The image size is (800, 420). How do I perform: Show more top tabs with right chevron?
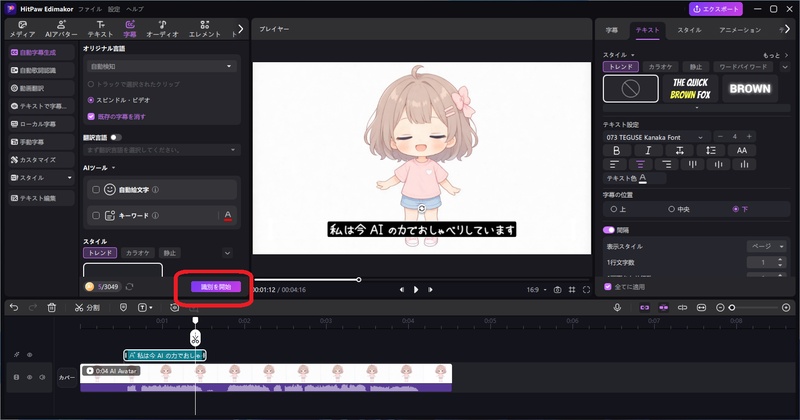coord(241,29)
